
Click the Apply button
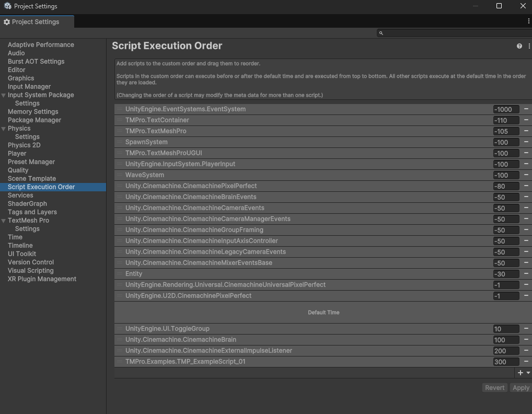(x=521, y=387)
